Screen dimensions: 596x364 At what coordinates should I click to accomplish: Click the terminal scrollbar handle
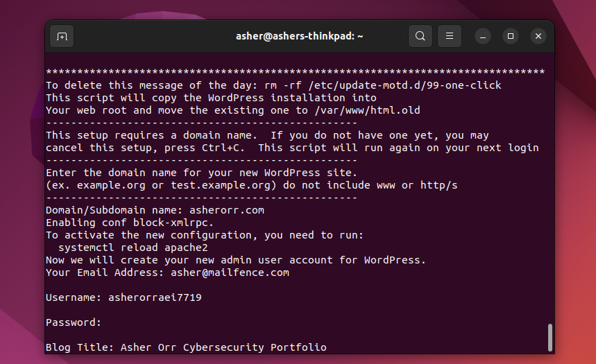click(x=550, y=338)
